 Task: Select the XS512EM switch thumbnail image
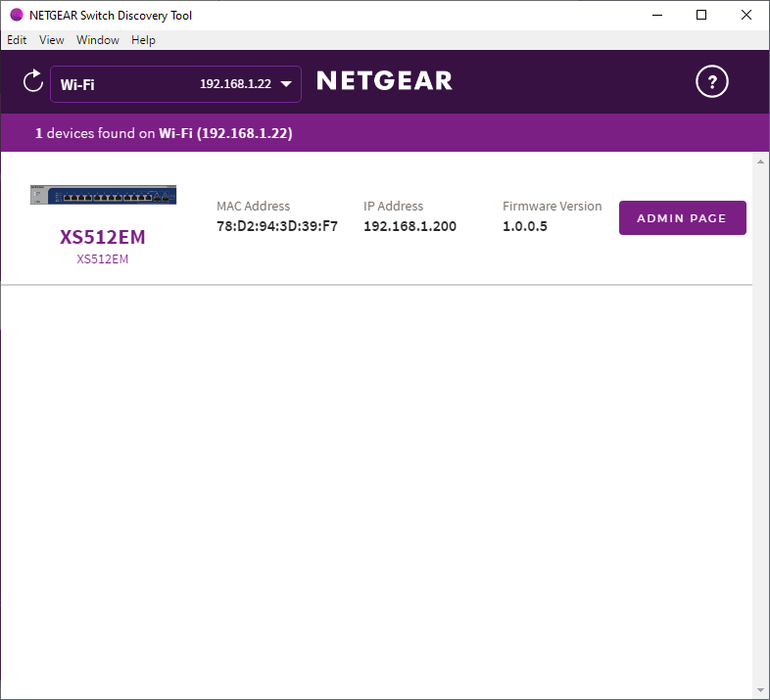103,195
